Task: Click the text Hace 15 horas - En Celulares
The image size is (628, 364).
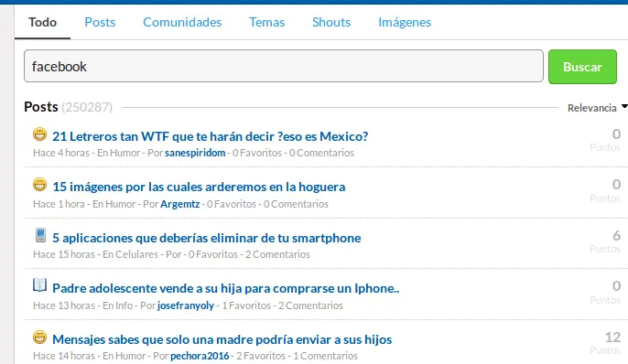Action: 96,254
